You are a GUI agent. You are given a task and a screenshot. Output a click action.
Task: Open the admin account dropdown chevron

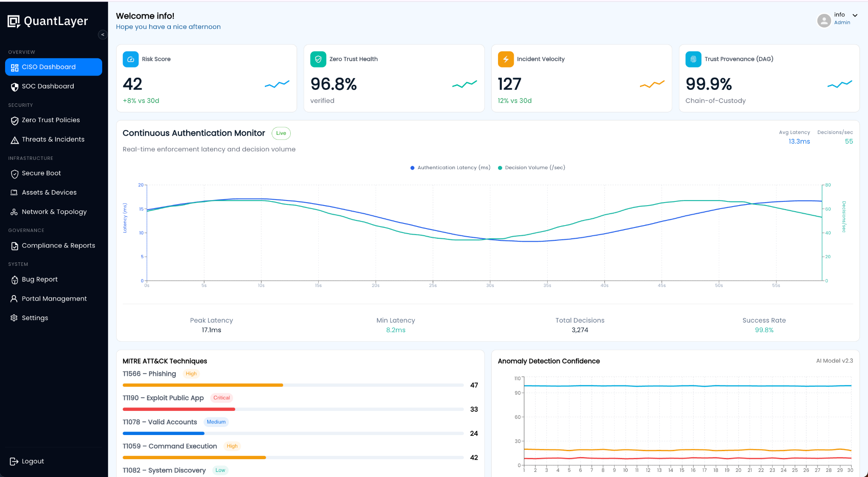pos(855,15)
